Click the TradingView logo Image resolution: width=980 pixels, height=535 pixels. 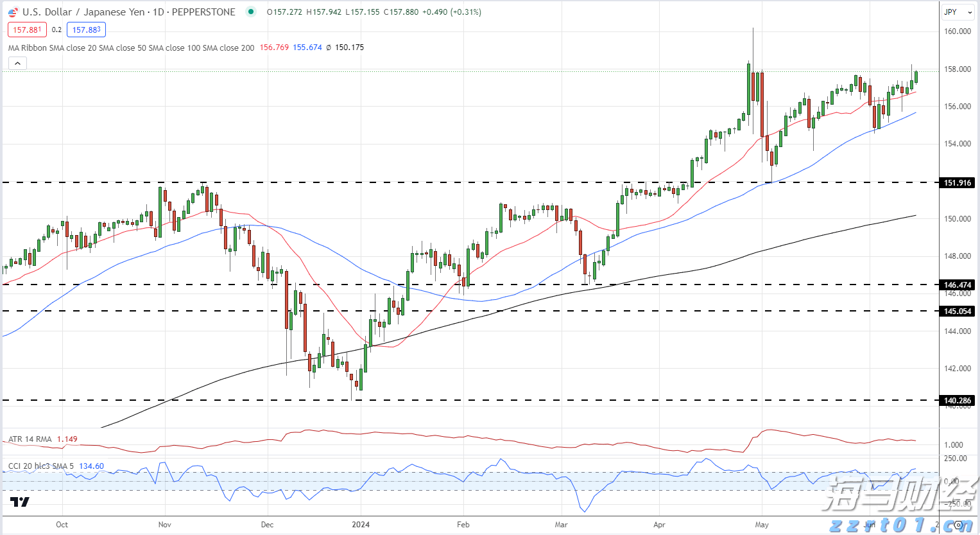pos(20,502)
